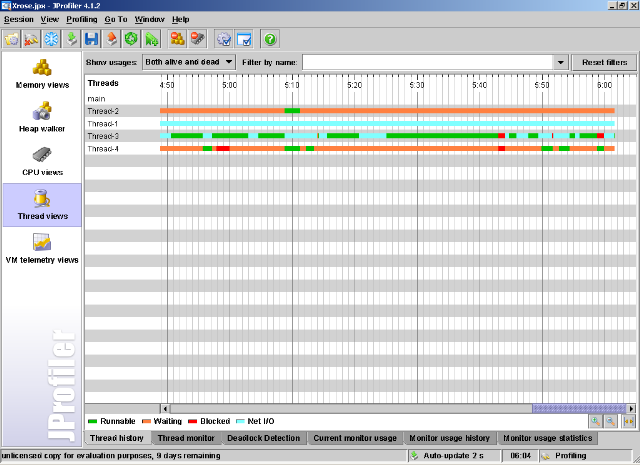
Task: Select the Thread-1 row label
Action: (x=103, y=124)
